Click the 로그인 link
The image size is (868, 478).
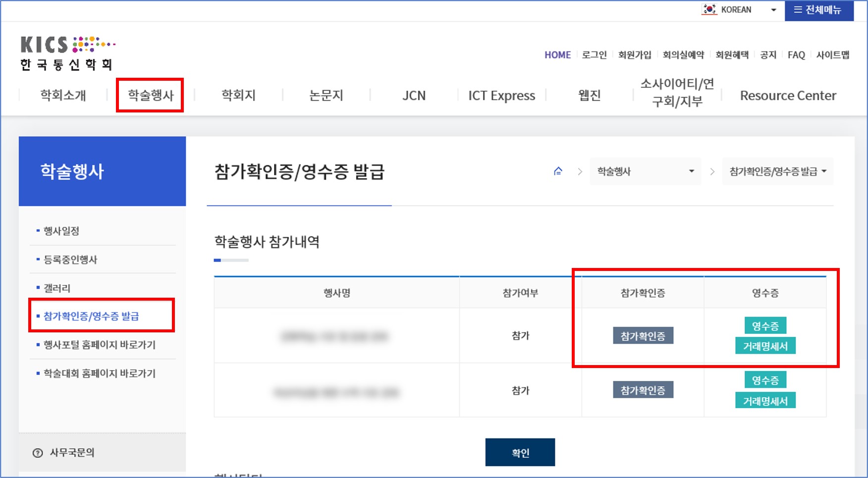coord(594,55)
